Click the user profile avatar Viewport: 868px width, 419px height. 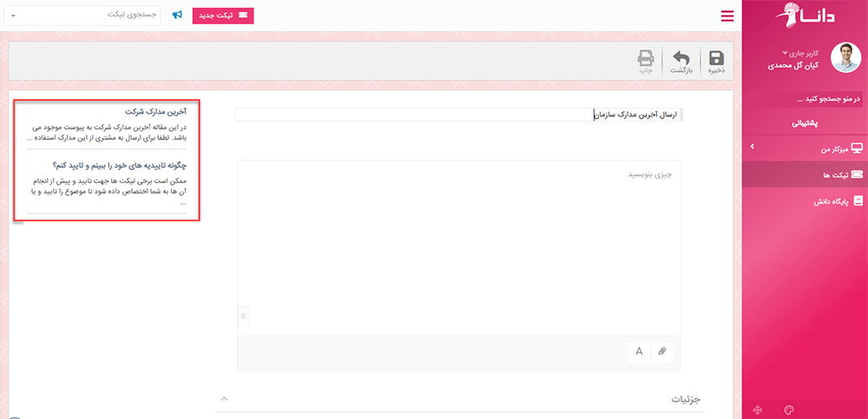click(x=845, y=57)
